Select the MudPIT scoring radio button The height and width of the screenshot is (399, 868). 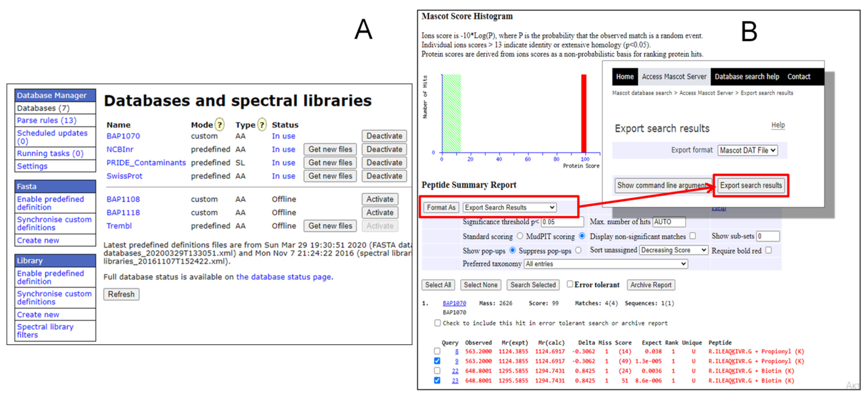point(582,236)
